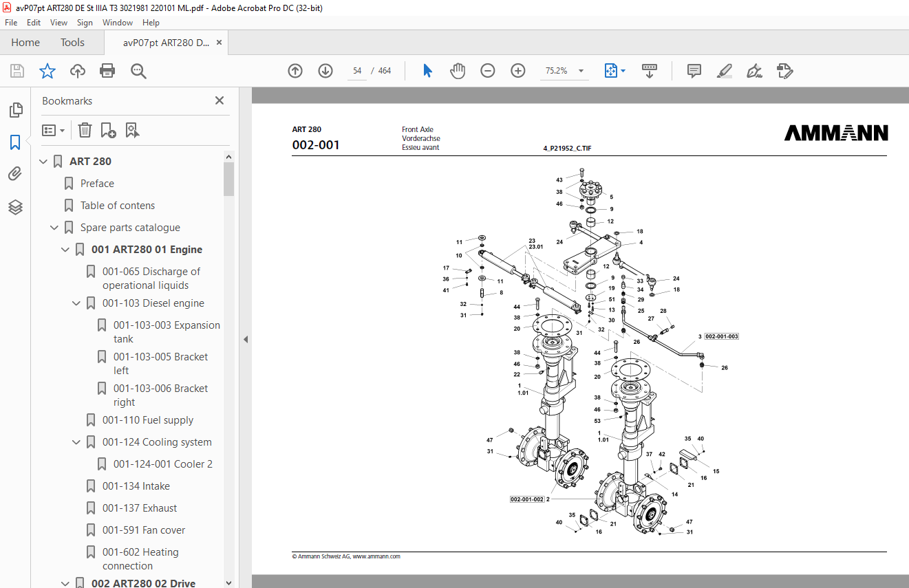
Task: Open the layers panel icon
Action: 15,207
